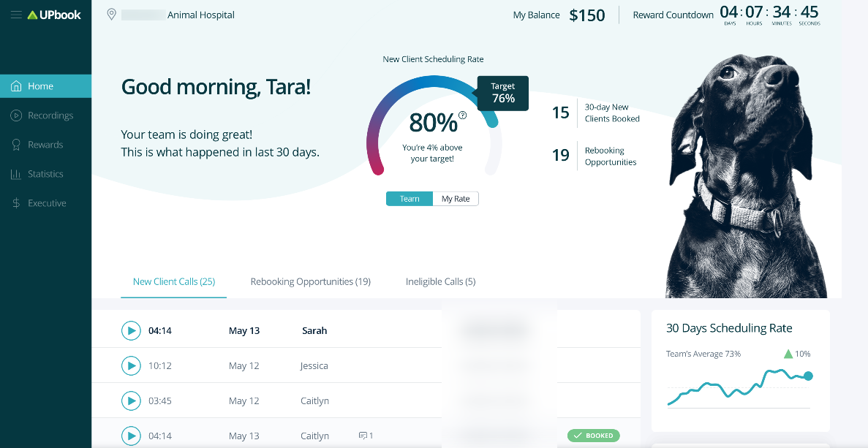Click the My Balance $150 amount
Screen dimensions: 868x448
point(587,15)
